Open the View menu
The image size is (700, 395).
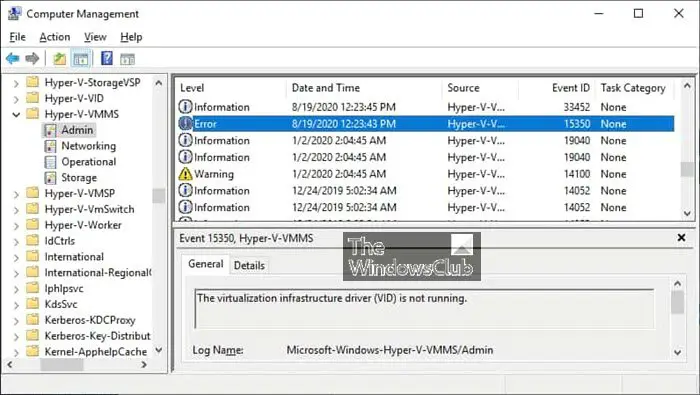(95, 37)
